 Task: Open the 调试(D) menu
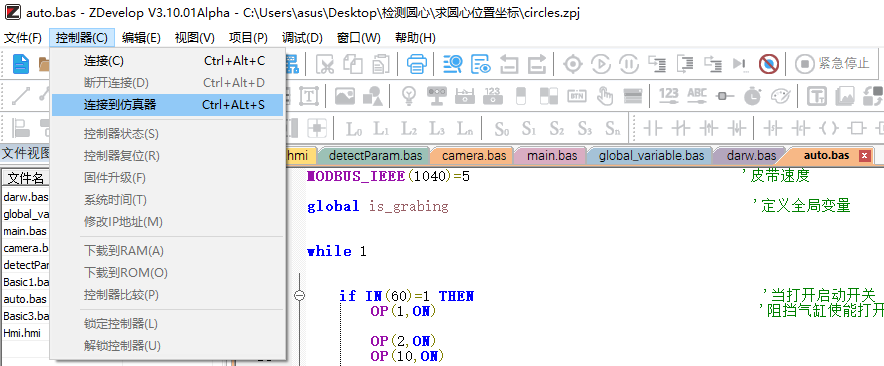pyautogui.click(x=302, y=38)
